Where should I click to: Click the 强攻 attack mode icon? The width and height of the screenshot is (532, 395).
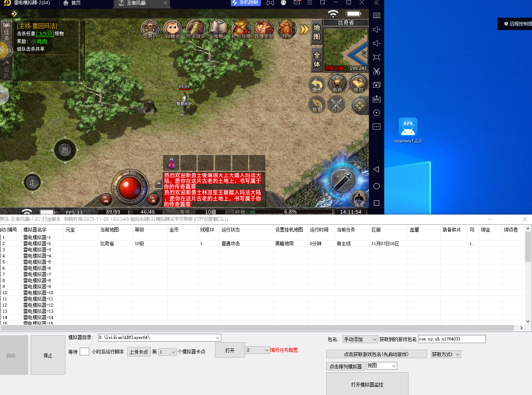point(359,199)
